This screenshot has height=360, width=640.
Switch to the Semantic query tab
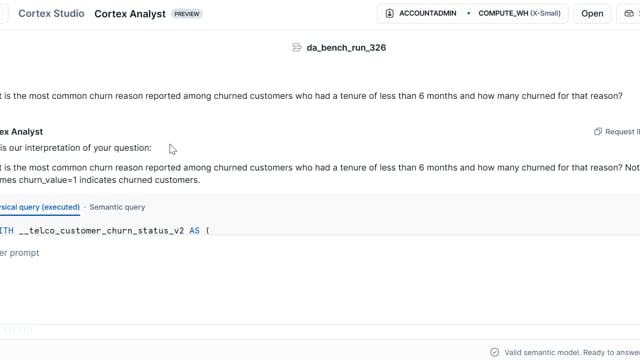[x=117, y=207]
